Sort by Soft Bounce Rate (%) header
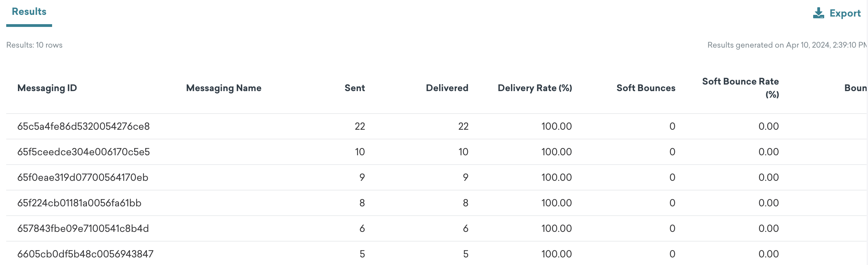This screenshot has width=868, height=265. [741, 88]
